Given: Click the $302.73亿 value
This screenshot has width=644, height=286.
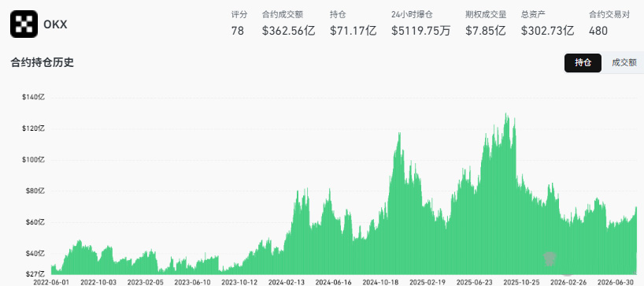Looking at the screenshot, I should pos(547,31).
